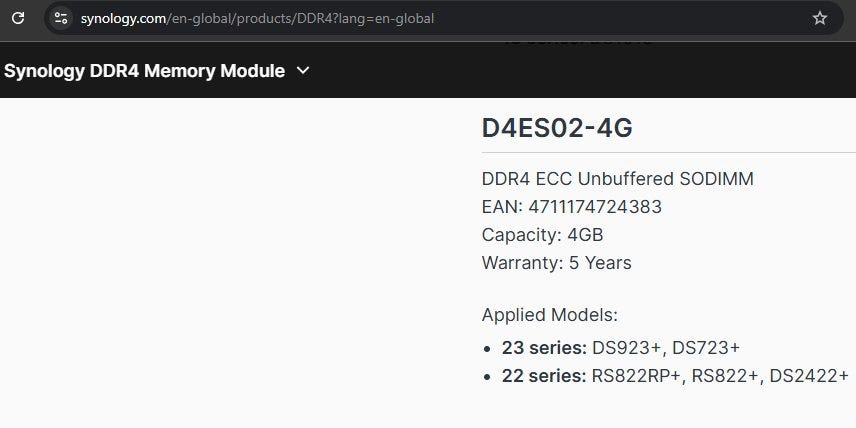Click the bold 23 series label
The image size is (856, 428).
(544, 347)
